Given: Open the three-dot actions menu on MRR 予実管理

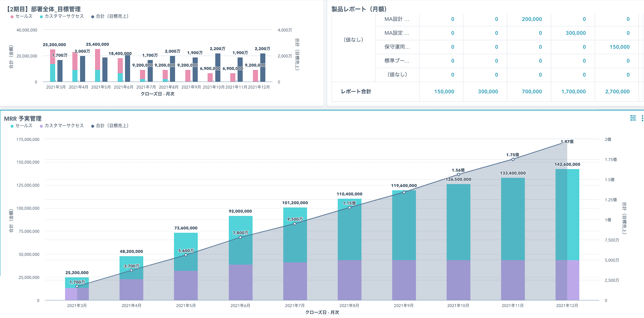Looking at the screenshot, I should pyautogui.click(x=642, y=118).
